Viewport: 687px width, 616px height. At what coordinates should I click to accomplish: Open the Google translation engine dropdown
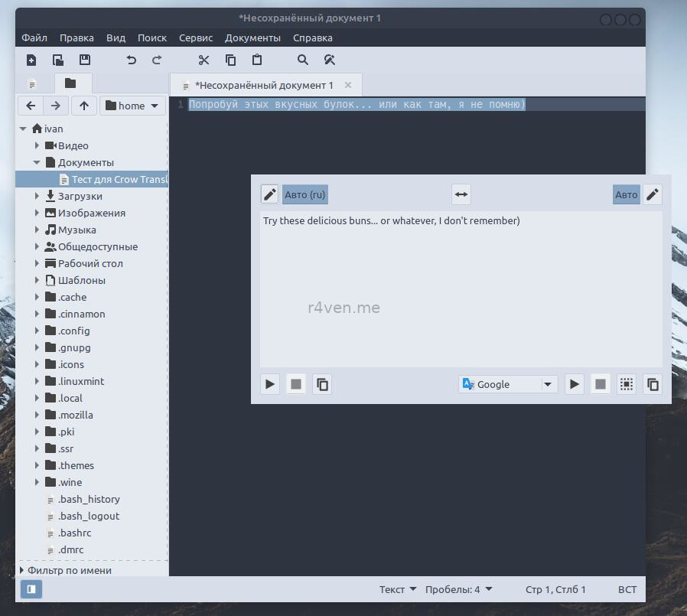pyautogui.click(x=508, y=384)
